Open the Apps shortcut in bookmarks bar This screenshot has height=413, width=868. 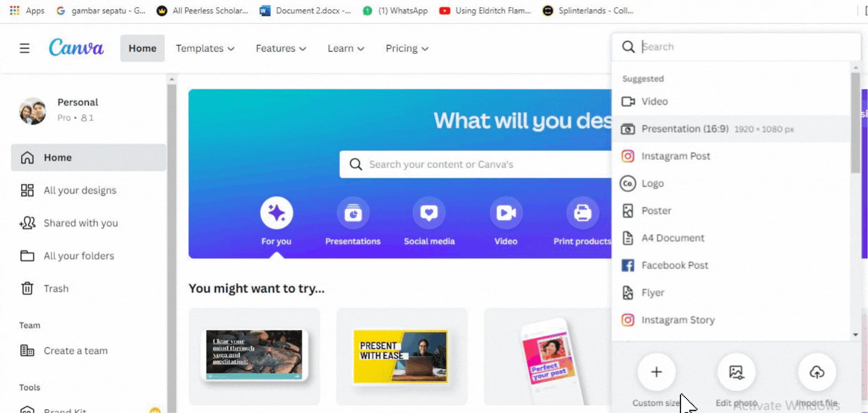pyautogui.click(x=27, y=11)
